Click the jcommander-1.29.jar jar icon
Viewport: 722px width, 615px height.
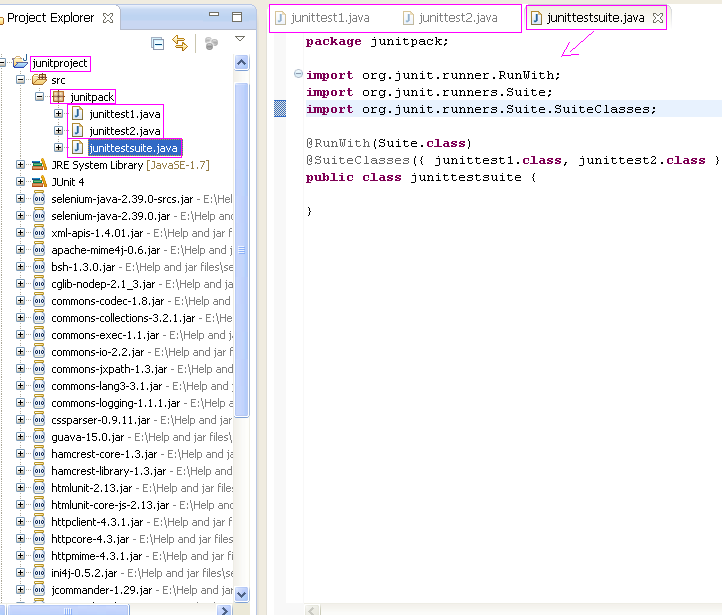click(39, 590)
